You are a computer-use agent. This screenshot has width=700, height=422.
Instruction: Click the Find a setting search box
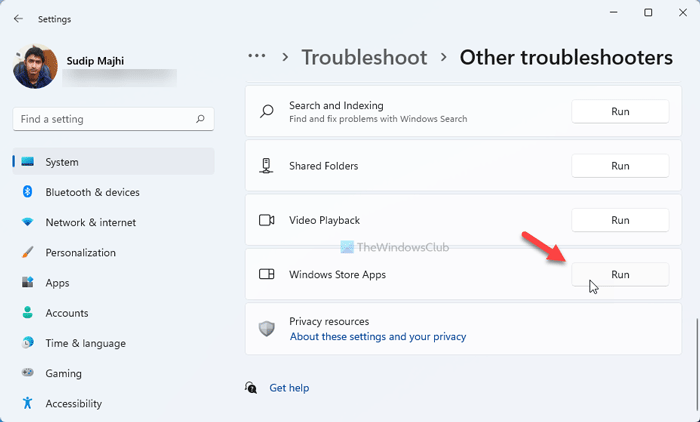click(x=105, y=119)
